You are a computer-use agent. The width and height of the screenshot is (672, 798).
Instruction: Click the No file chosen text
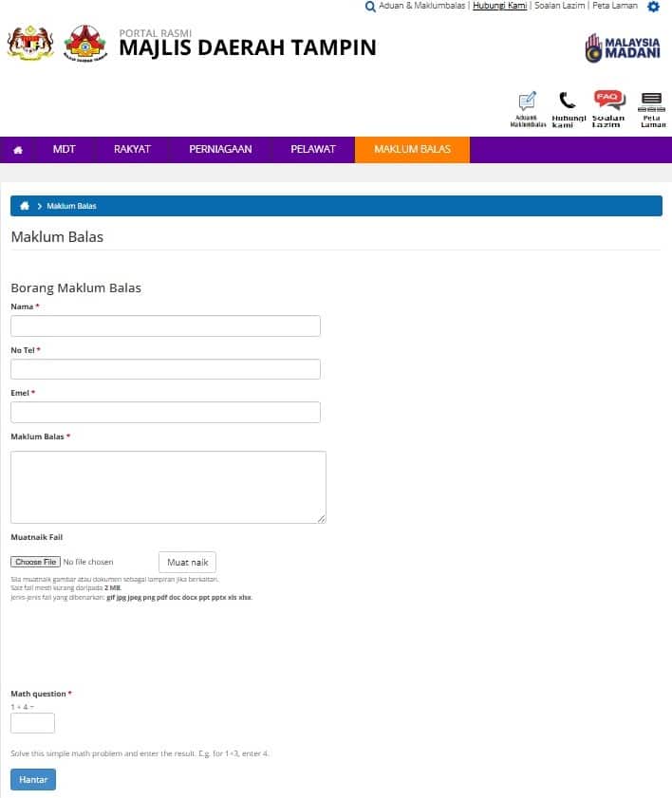[88, 562]
